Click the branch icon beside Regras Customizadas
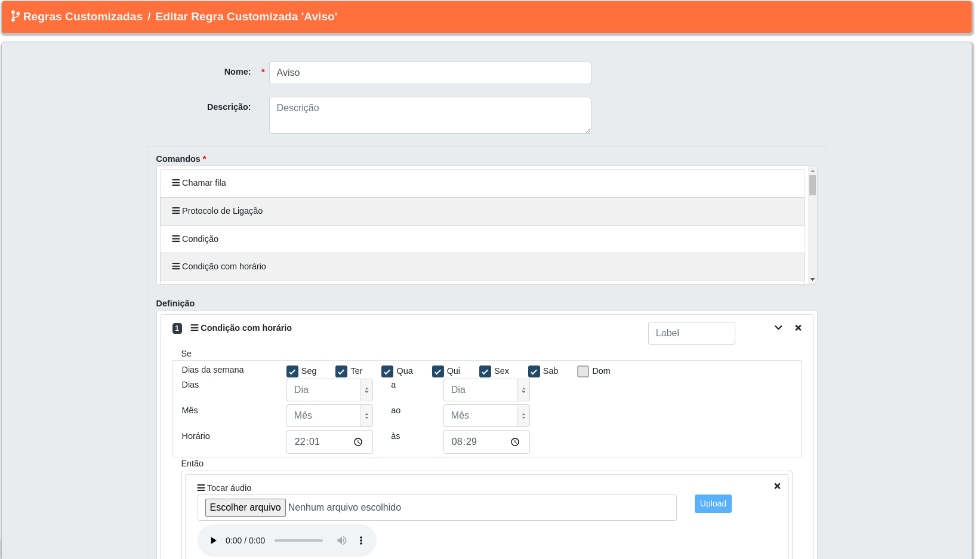This screenshot has height=559, width=980. point(16,16)
